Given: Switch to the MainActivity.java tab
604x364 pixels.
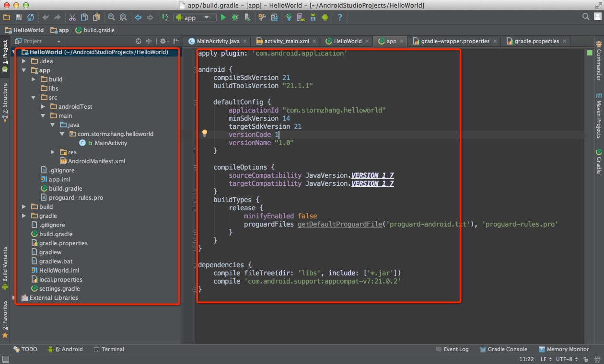Looking at the screenshot, I should 218,41.
